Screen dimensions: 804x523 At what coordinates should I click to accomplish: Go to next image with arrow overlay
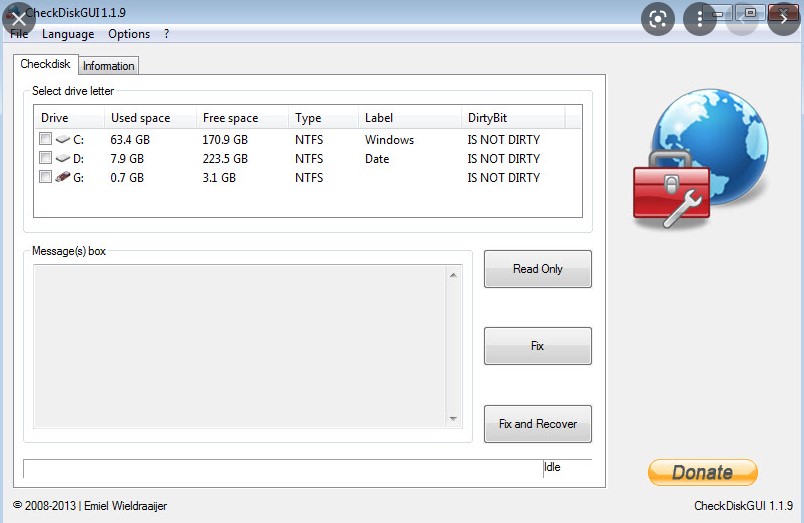pos(784,19)
